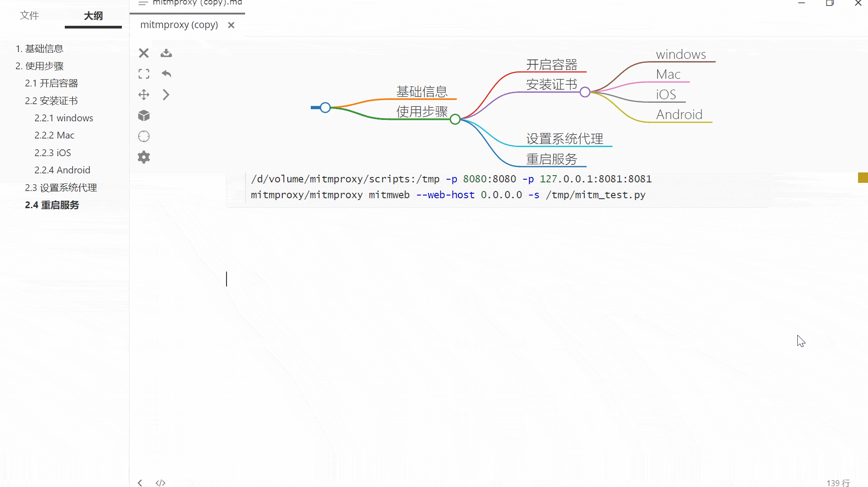Switch to the 文件 sidebar tab
The image size is (868, 487).
pos(29,15)
